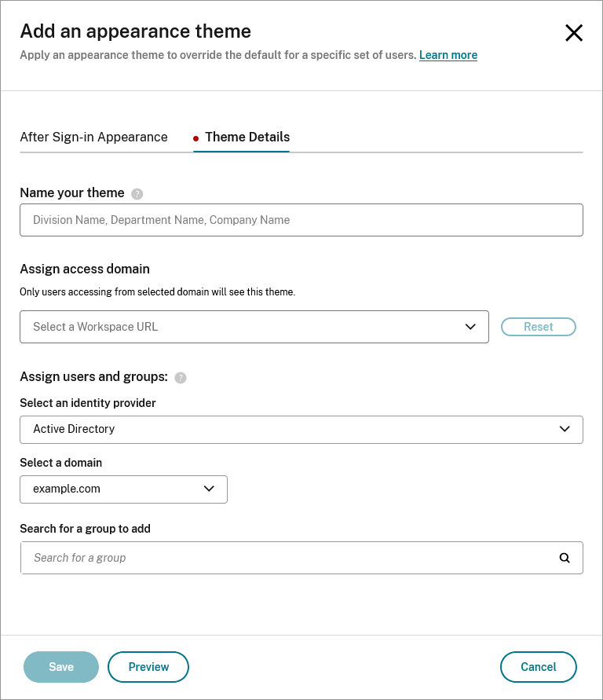Click the Preview button

148,667
